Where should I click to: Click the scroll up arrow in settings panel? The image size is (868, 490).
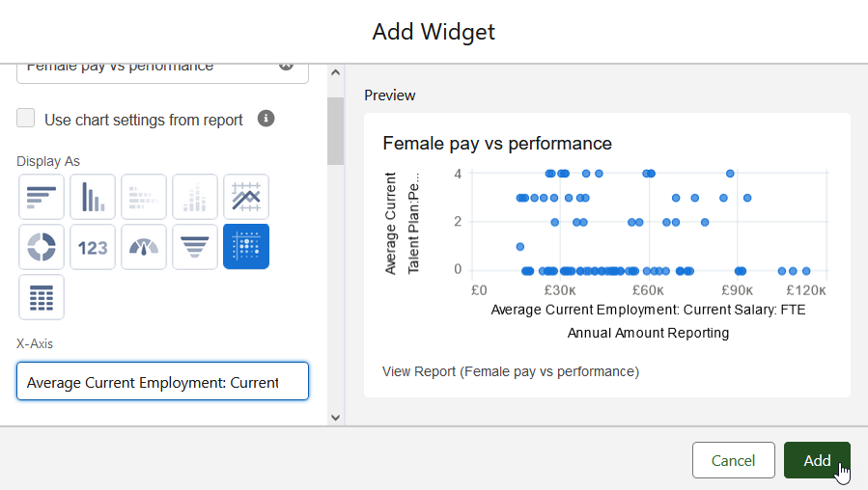335,72
